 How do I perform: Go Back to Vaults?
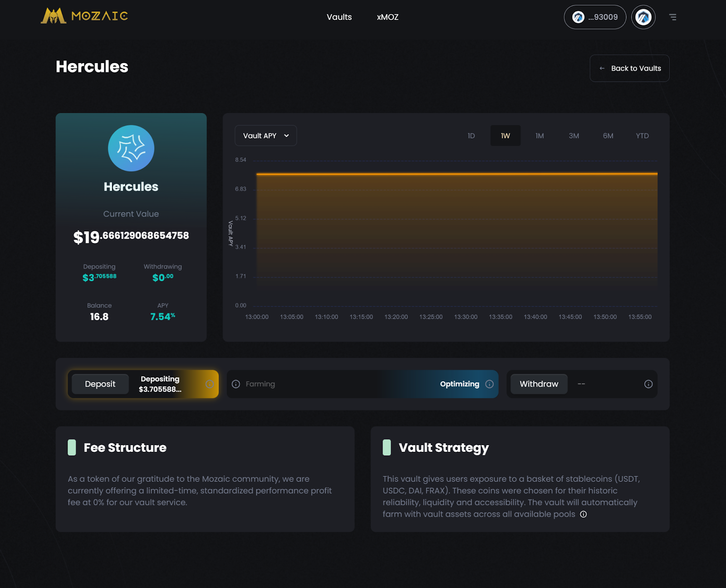(629, 69)
